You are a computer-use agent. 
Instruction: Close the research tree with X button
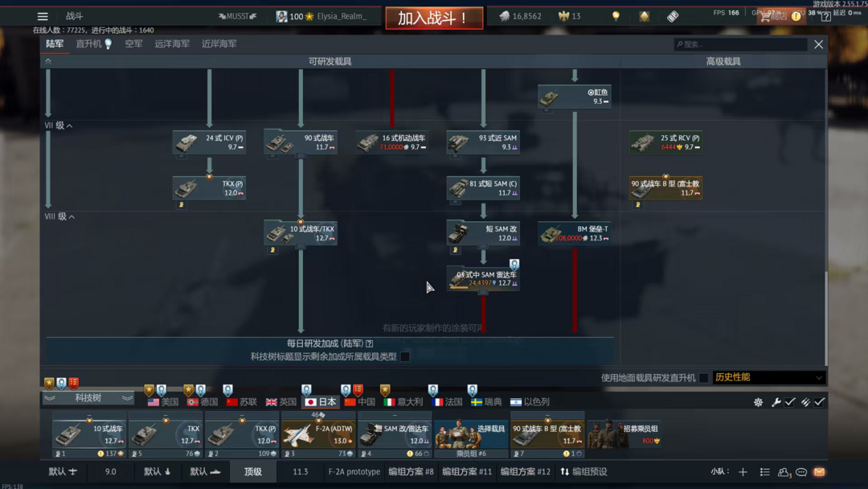click(x=818, y=44)
